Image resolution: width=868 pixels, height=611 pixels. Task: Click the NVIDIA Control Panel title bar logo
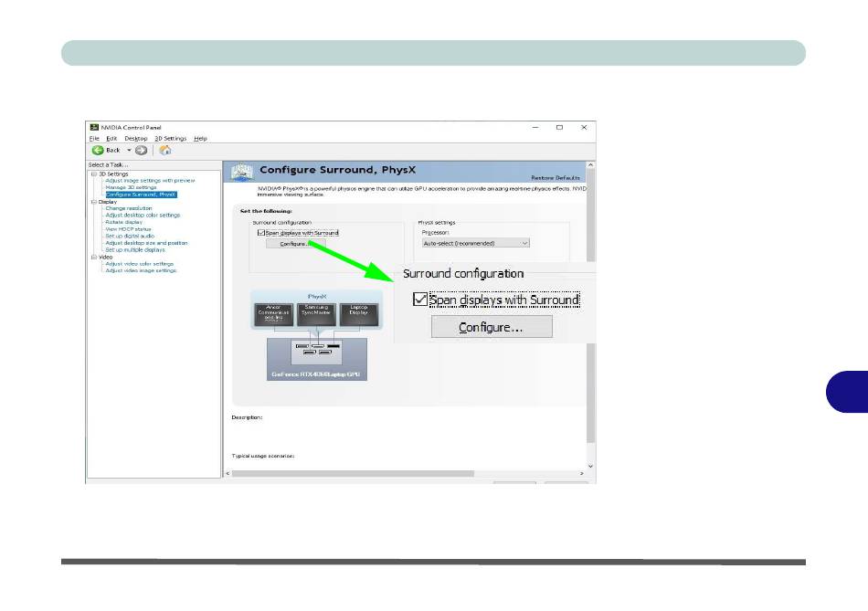(94, 127)
